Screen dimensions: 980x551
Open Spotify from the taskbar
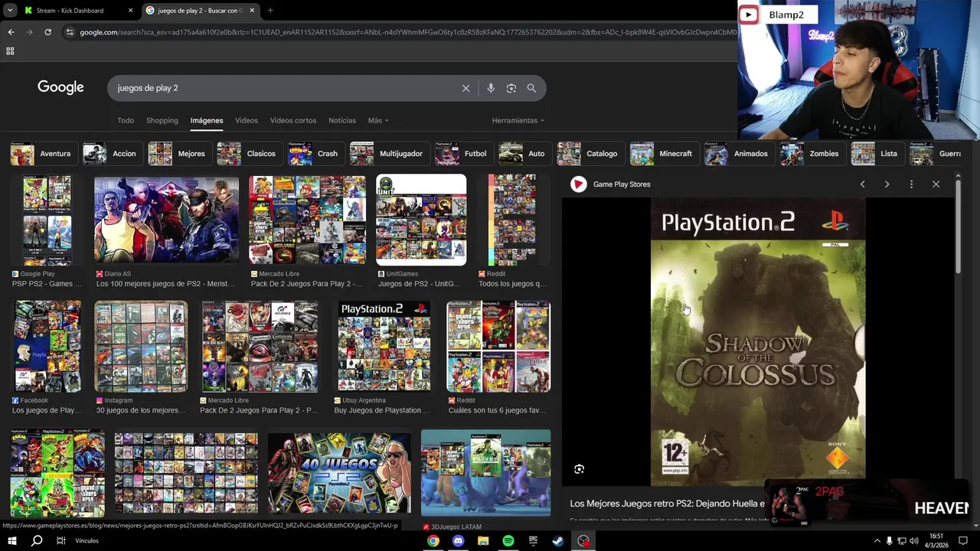(x=508, y=541)
